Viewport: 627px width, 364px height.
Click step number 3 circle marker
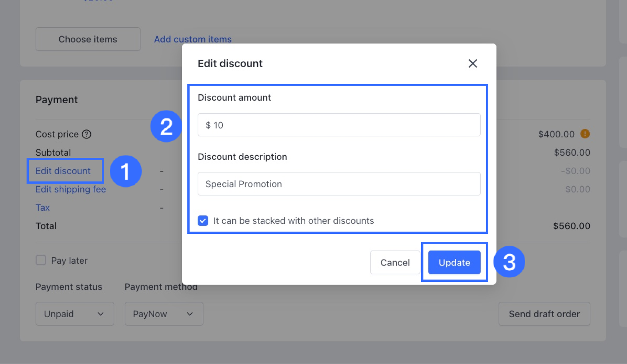509,262
